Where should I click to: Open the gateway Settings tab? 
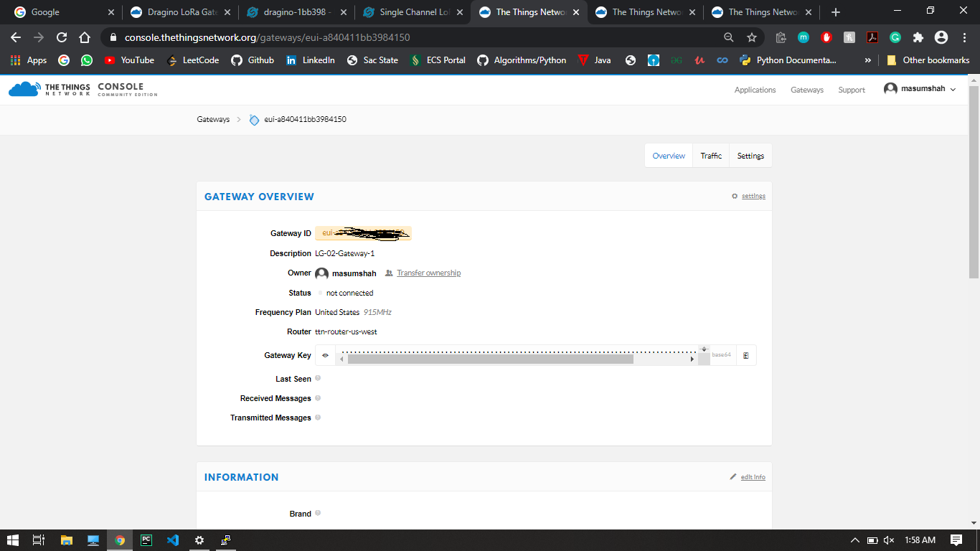coord(750,156)
